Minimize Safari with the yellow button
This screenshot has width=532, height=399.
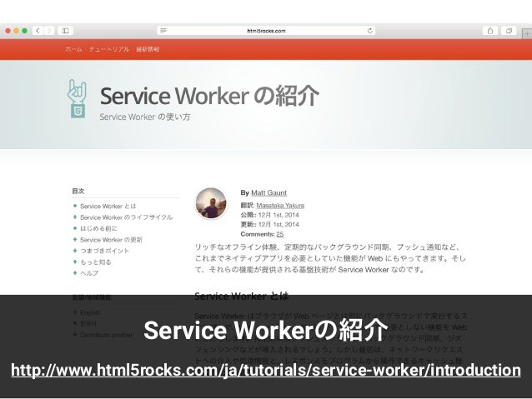pos(16,31)
